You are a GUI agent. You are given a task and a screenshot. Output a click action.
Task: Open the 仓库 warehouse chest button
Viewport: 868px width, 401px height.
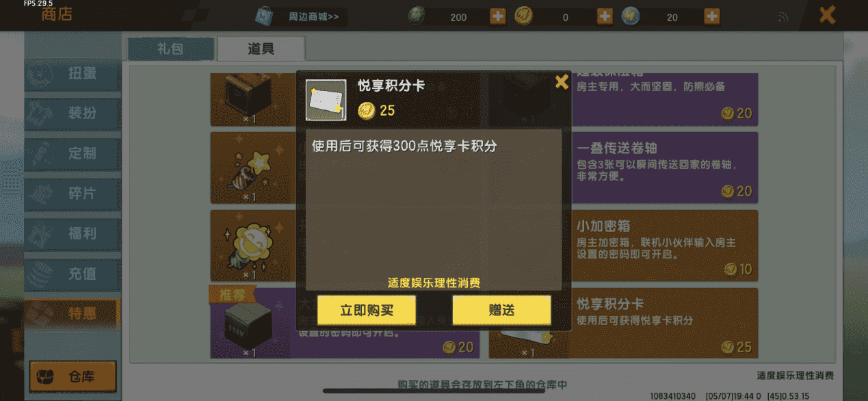point(73,377)
